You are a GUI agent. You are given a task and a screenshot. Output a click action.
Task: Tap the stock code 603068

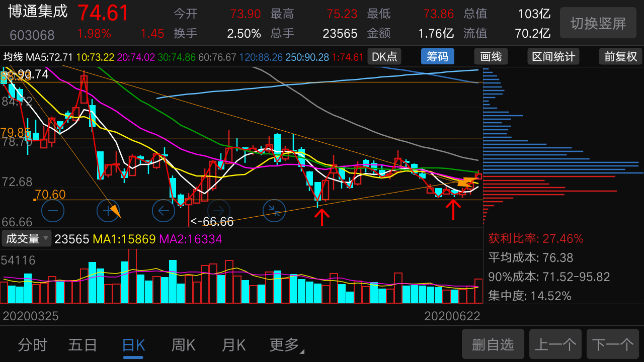click(32, 35)
